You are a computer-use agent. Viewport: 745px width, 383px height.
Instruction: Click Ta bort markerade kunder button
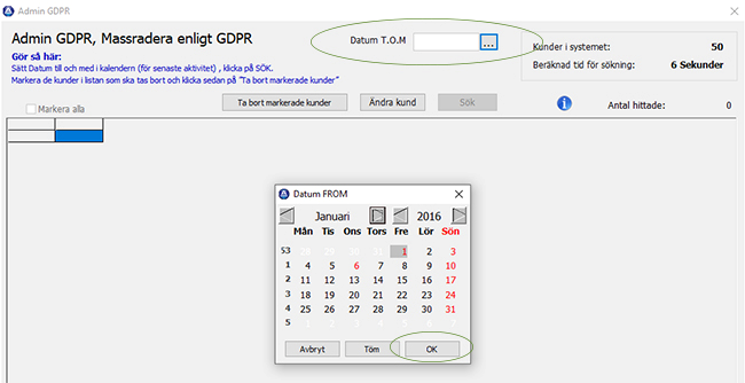[285, 102]
